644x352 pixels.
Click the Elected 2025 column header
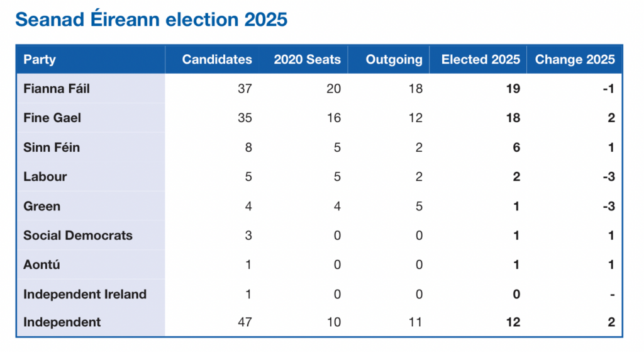pyautogui.click(x=480, y=60)
